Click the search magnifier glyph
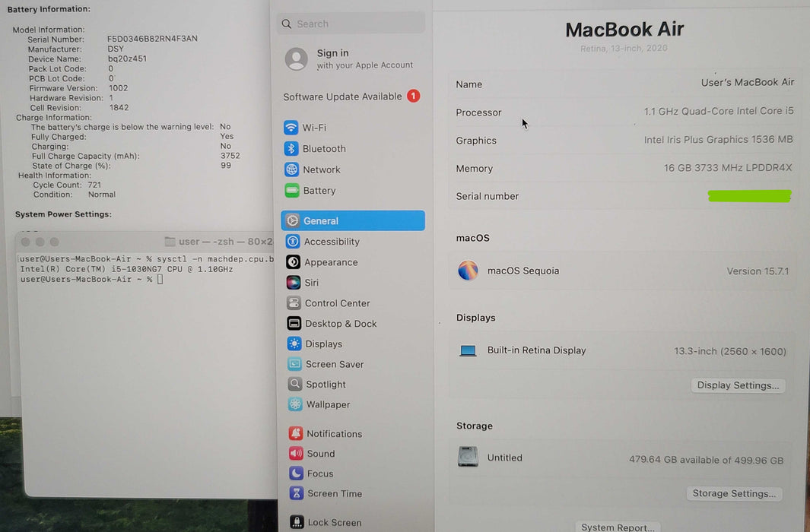The width and height of the screenshot is (810, 532). pyautogui.click(x=287, y=24)
